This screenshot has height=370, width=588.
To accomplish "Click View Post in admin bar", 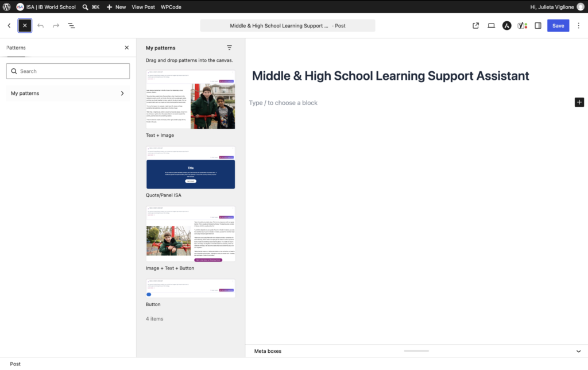I will tap(143, 7).
